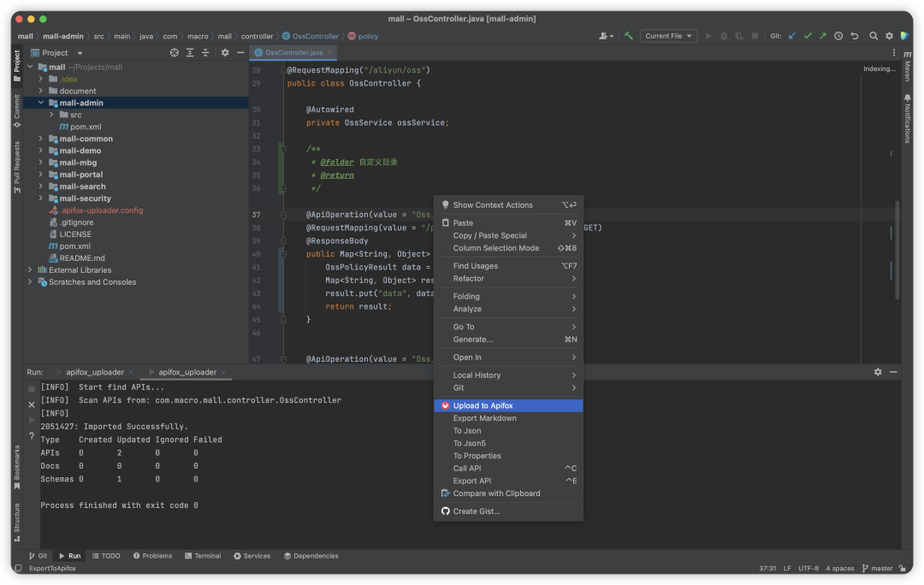
Task: Click the Run button in the toolbar
Action: click(708, 36)
